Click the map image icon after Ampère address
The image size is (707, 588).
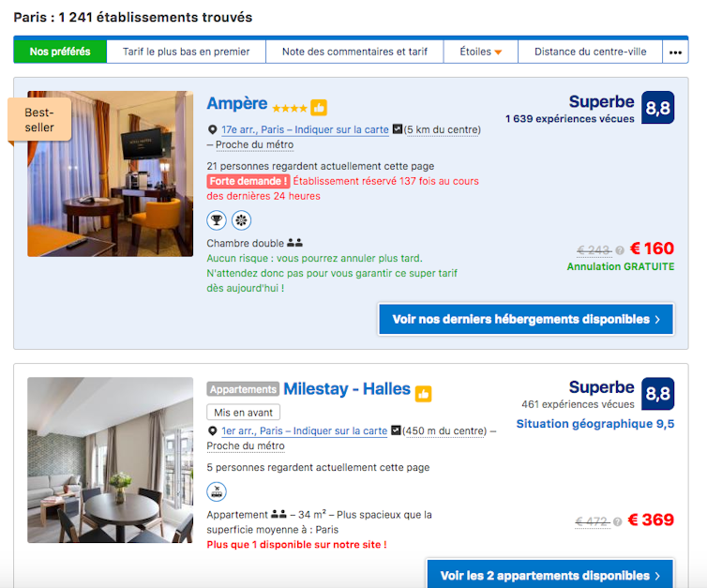point(398,129)
